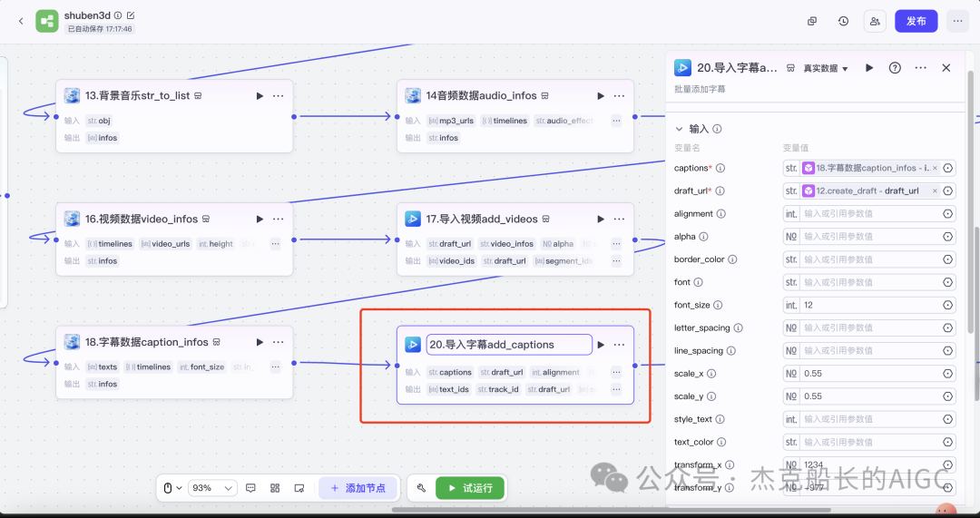Select the font_size field showing 12
This screenshot has width=980, height=518.
[871, 305]
